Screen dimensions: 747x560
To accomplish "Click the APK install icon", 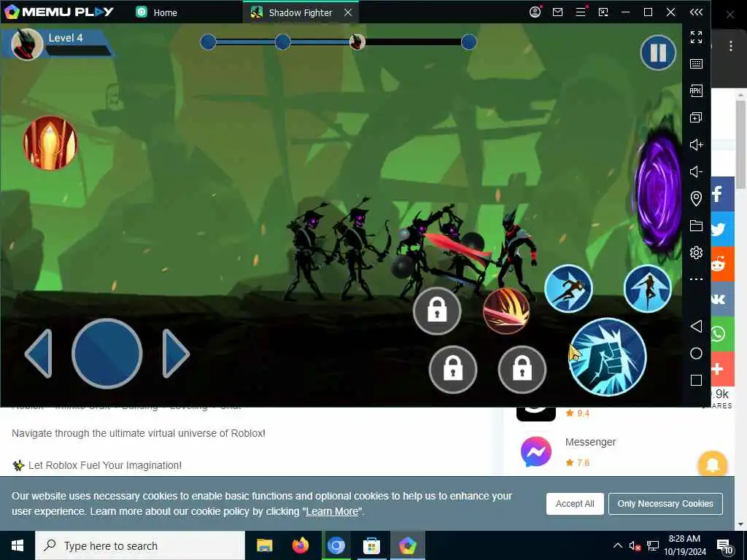I will point(696,90).
